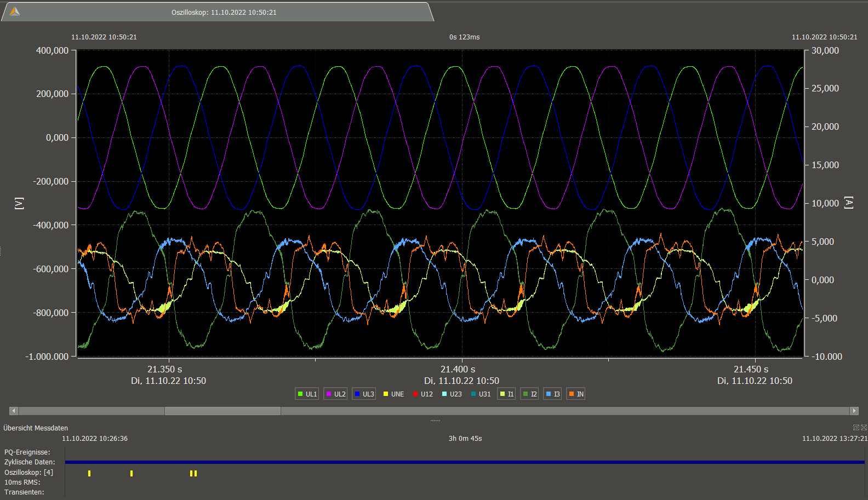Toggle the UL3 voltage trace in legend
The image size is (868, 500).
364,394
